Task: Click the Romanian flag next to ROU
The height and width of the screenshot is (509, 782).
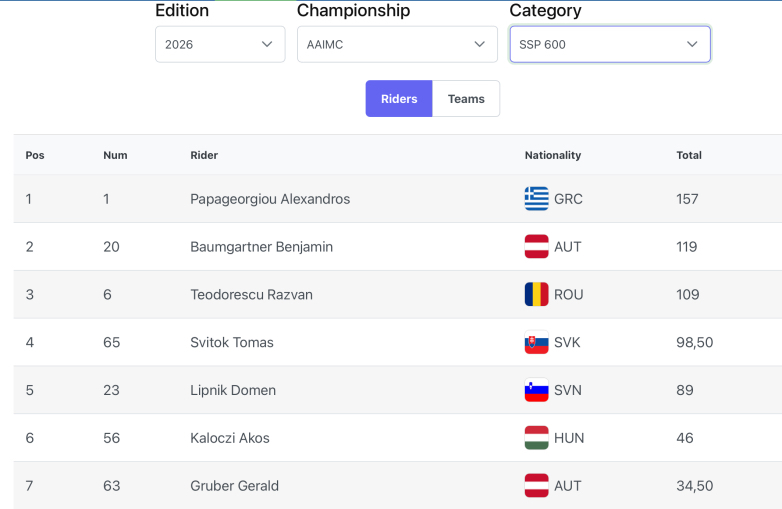Action: 536,294
